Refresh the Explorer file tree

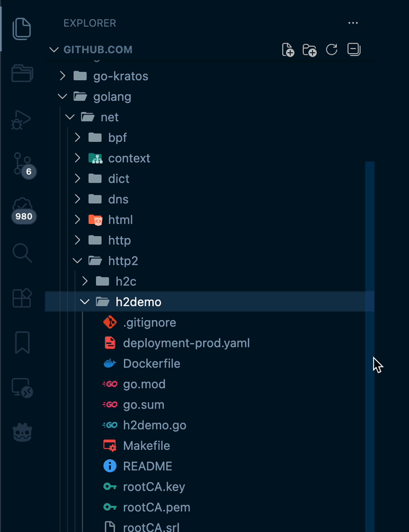[x=331, y=50]
